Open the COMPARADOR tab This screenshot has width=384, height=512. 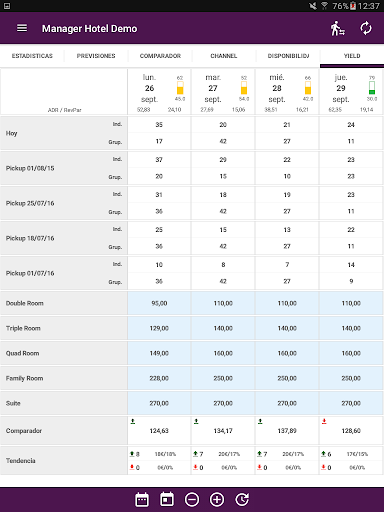coord(160,56)
